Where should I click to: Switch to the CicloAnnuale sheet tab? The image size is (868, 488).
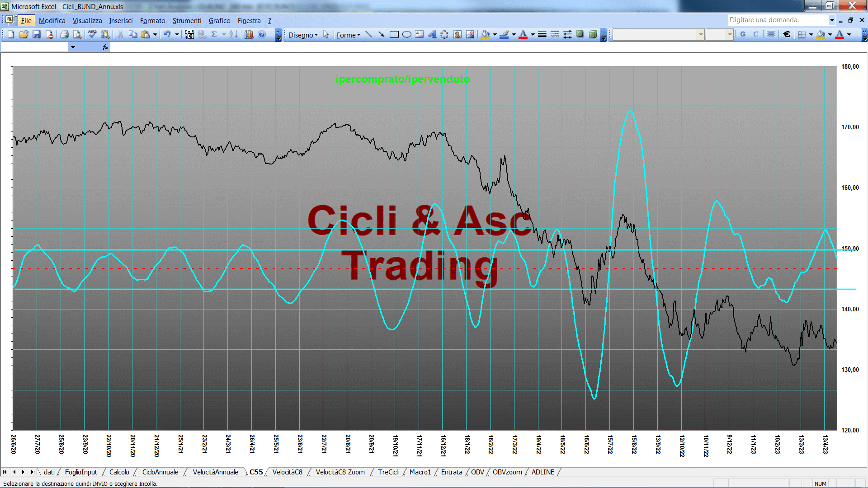click(160, 472)
